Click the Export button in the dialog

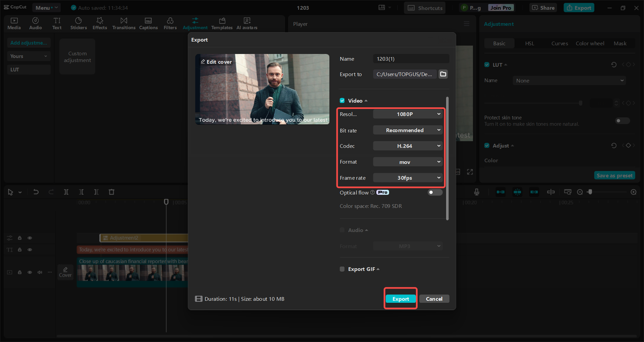(x=400, y=299)
